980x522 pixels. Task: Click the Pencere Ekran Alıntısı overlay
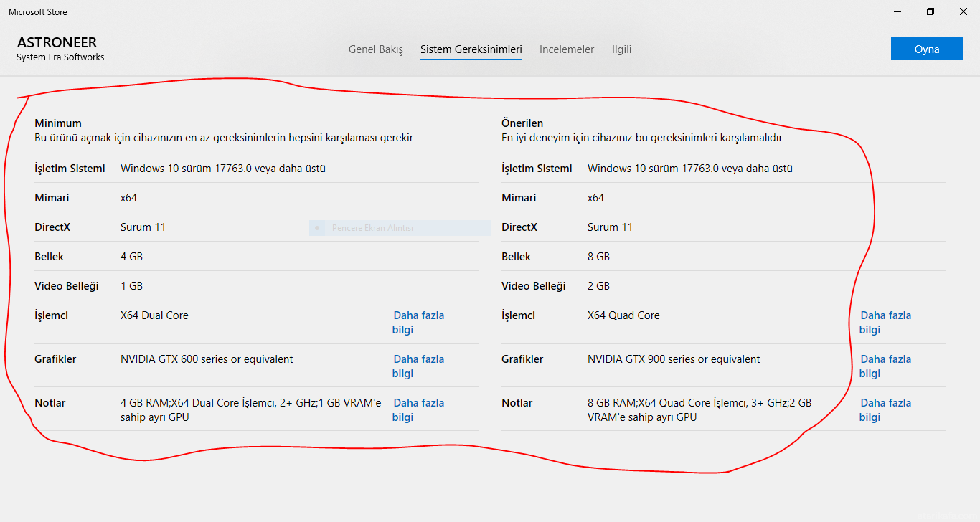400,228
